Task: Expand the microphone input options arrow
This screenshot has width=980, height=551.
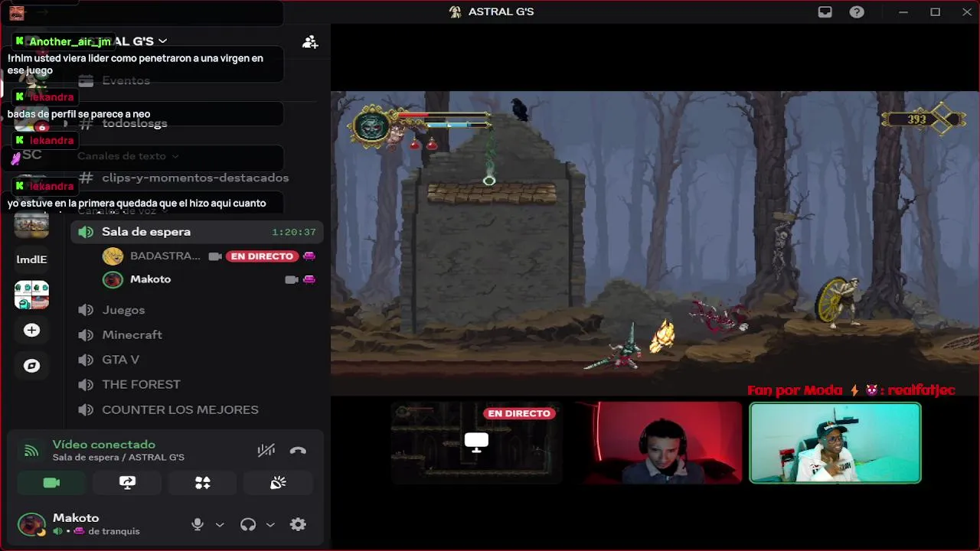Action: click(220, 525)
